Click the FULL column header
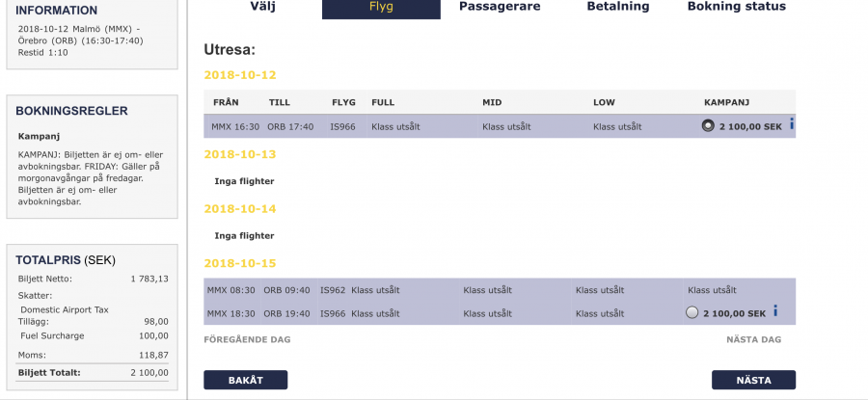Viewport: 868px width, 400px height. pos(383,101)
